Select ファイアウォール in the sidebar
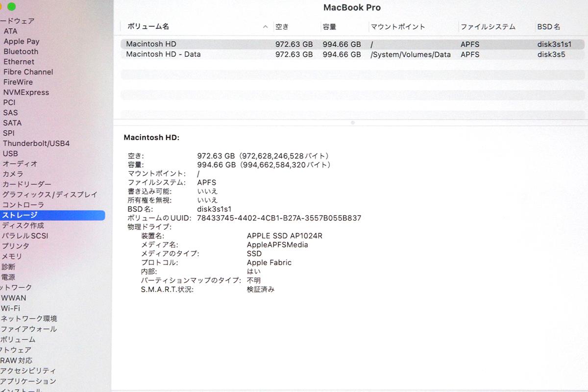 (29, 329)
